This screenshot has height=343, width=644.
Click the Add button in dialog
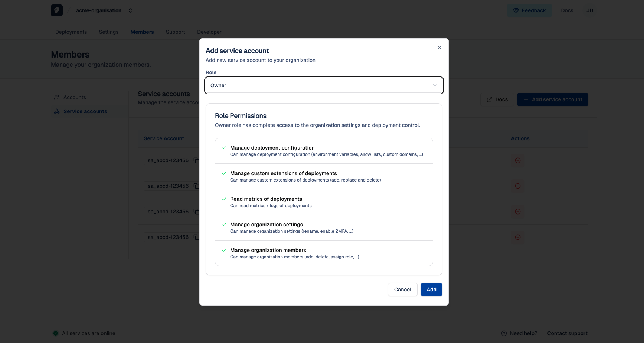click(431, 290)
